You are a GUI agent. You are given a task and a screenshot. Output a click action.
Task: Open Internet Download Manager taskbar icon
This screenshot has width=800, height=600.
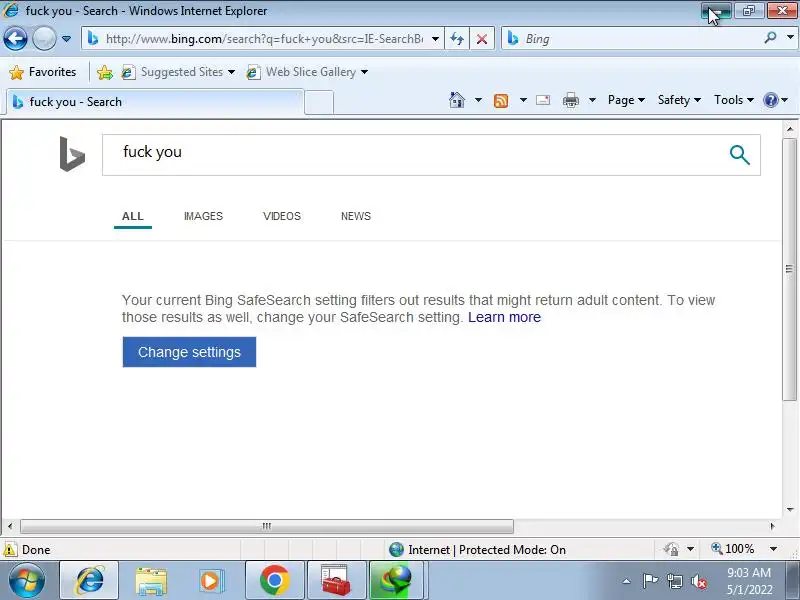397,581
